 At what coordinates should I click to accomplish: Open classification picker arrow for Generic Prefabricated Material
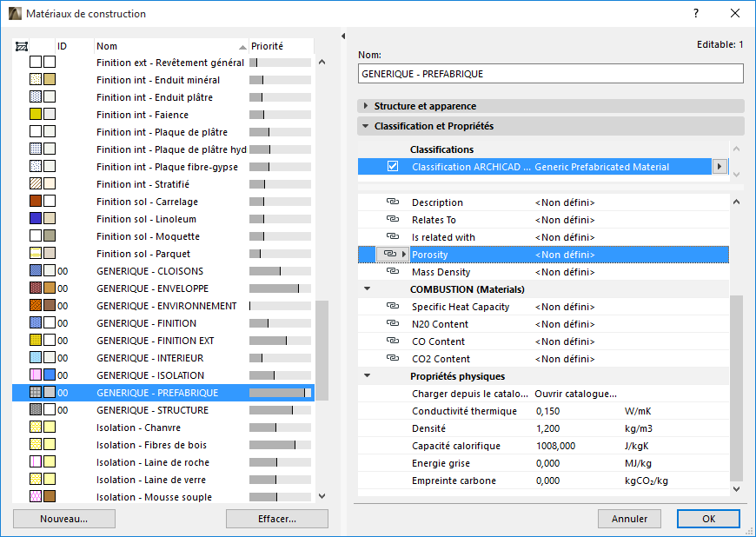point(720,167)
